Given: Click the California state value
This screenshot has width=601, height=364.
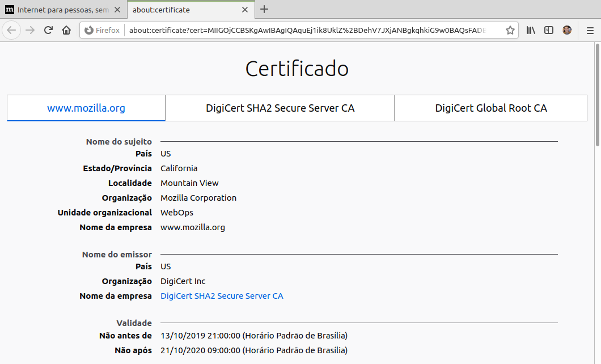Looking at the screenshot, I should [x=179, y=168].
